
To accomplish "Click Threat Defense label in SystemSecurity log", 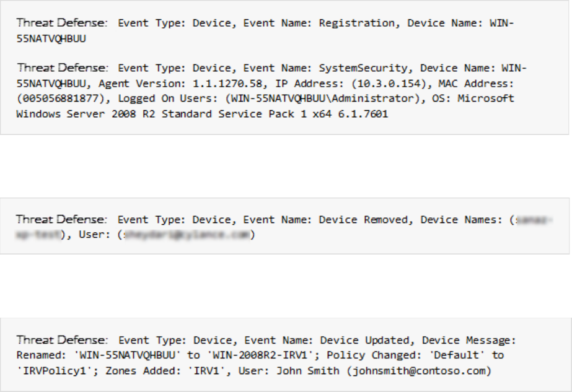I will [62, 68].
